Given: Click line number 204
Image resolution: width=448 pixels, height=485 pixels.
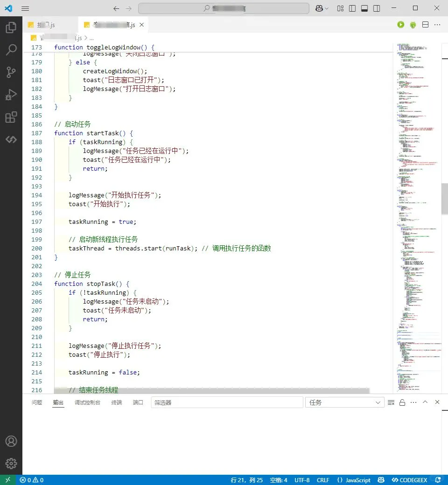Looking at the screenshot, I should pos(36,284).
